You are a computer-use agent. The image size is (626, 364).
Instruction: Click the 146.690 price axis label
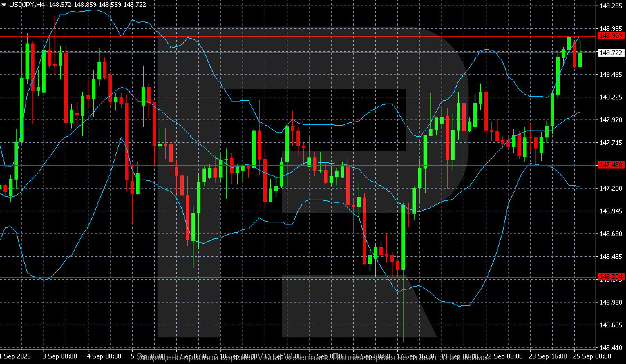(x=611, y=234)
